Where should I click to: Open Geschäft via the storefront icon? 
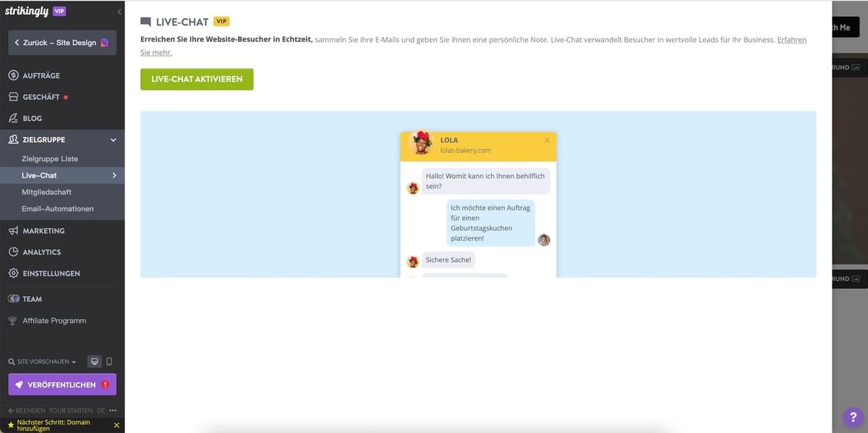click(12, 96)
